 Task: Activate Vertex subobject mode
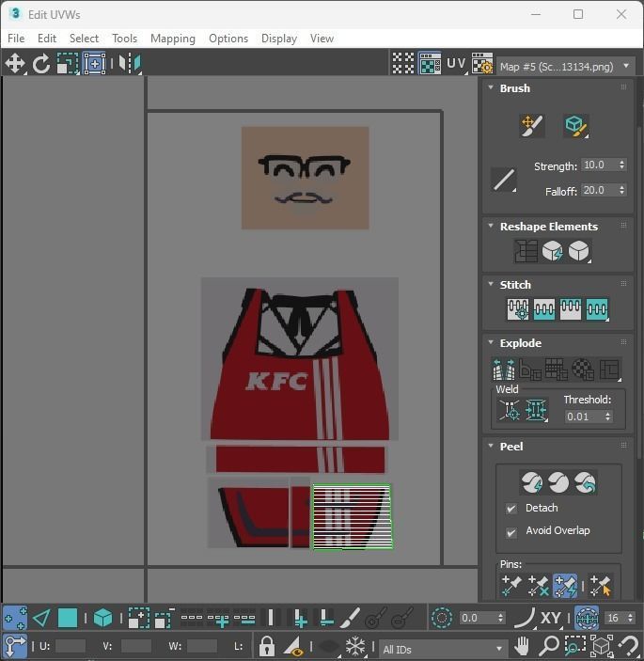tap(15, 619)
